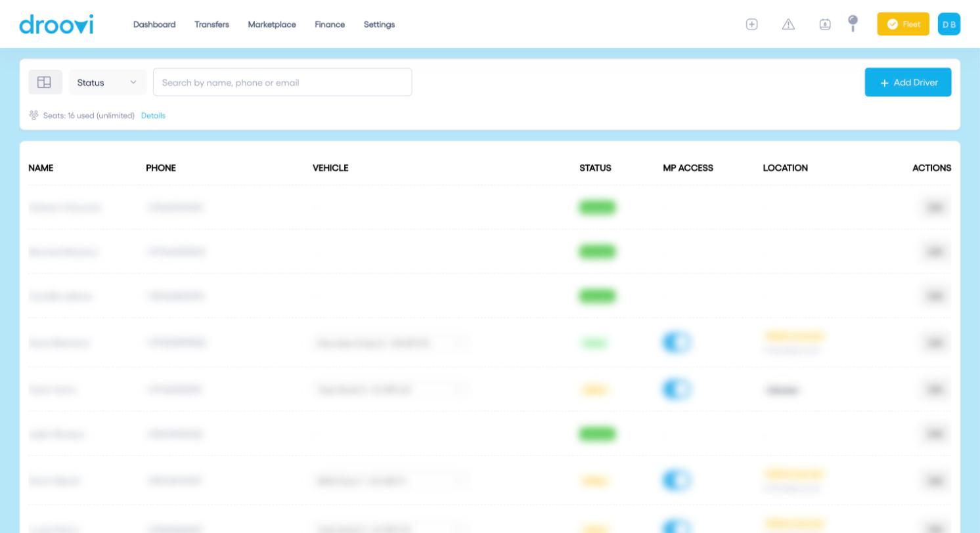Click the map pin icon in header

pyautogui.click(x=853, y=24)
